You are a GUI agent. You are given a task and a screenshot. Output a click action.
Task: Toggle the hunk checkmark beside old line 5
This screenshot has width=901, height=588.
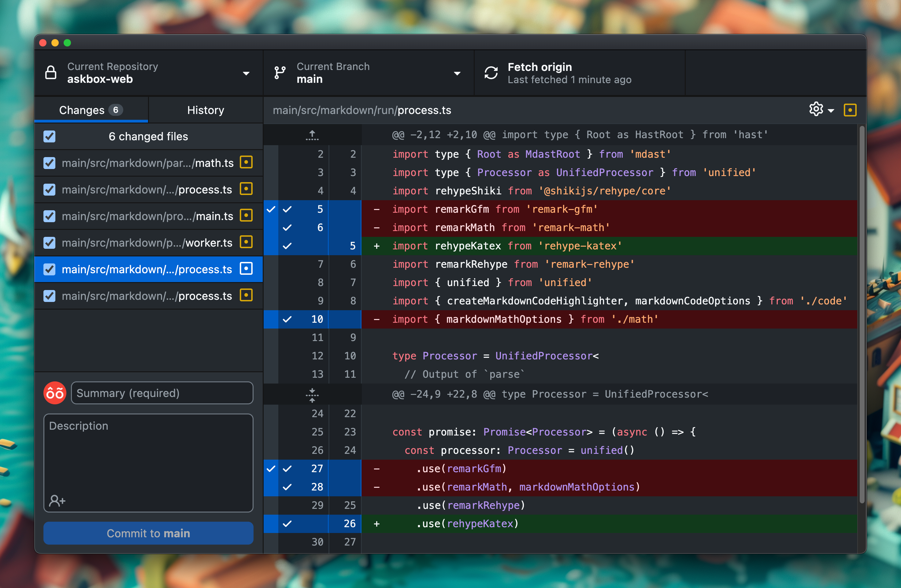click(x=271, y=209)
